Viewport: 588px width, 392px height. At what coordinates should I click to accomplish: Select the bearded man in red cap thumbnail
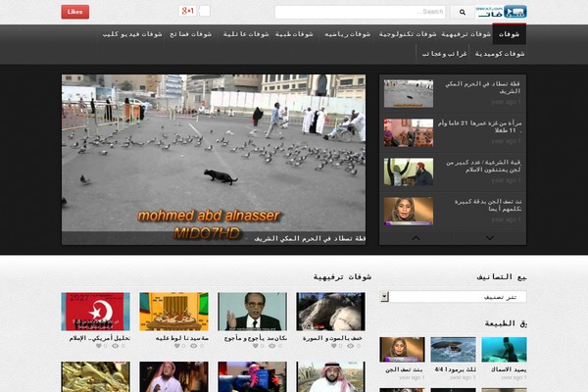click(x=409, y=171)
